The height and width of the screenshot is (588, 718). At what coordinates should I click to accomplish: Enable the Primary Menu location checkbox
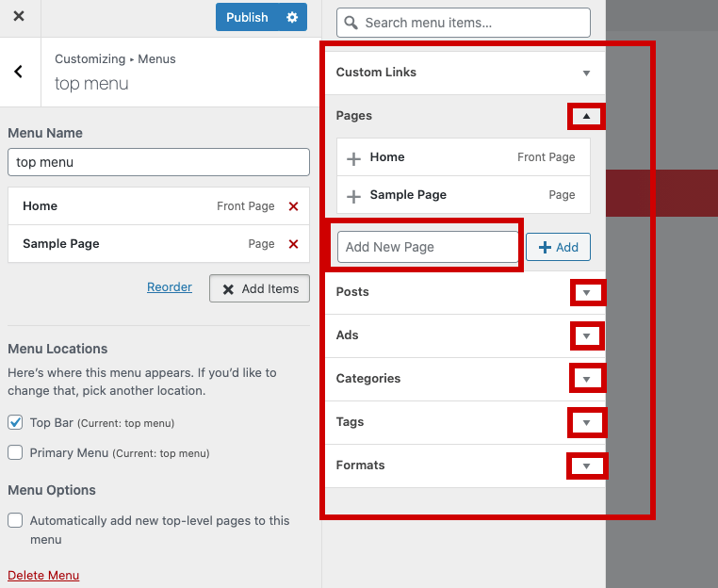[15, 452]
